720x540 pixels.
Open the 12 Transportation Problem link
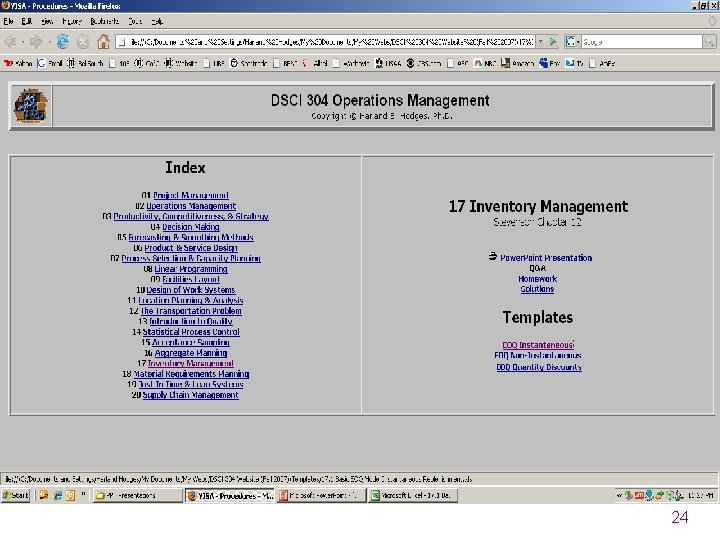point(191,311)
